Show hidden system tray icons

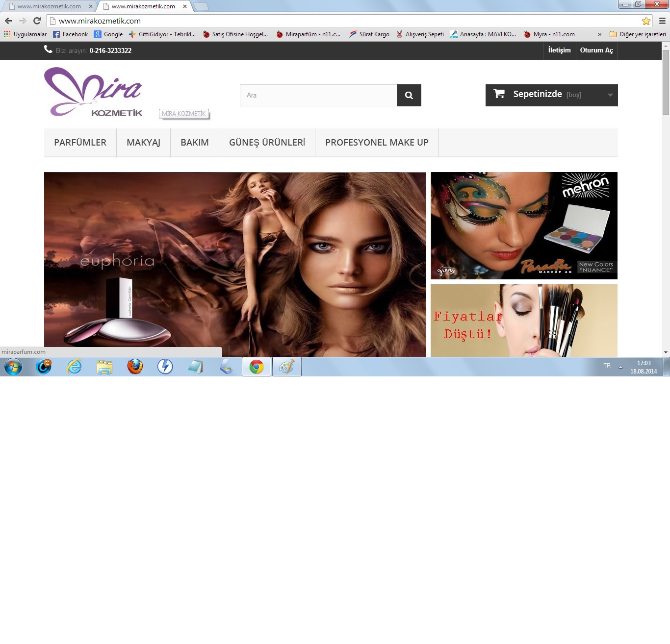(620, 367)
